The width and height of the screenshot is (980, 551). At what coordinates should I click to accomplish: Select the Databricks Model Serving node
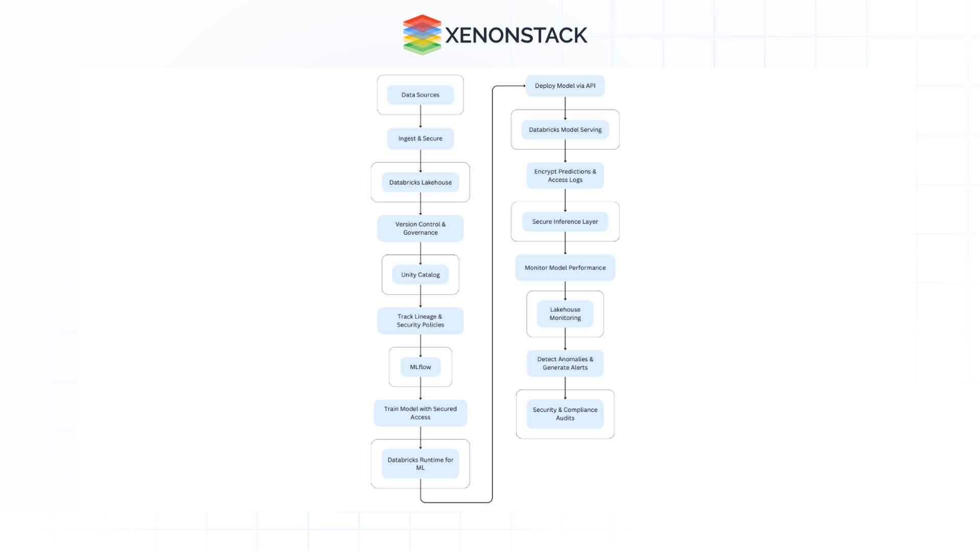(x=565, y=129)
